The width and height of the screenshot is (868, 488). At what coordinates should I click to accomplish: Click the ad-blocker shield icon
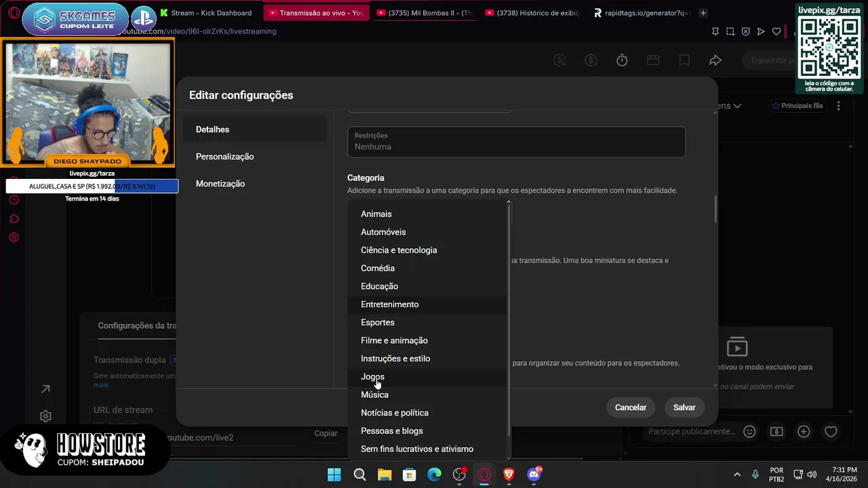click(746, 31)
